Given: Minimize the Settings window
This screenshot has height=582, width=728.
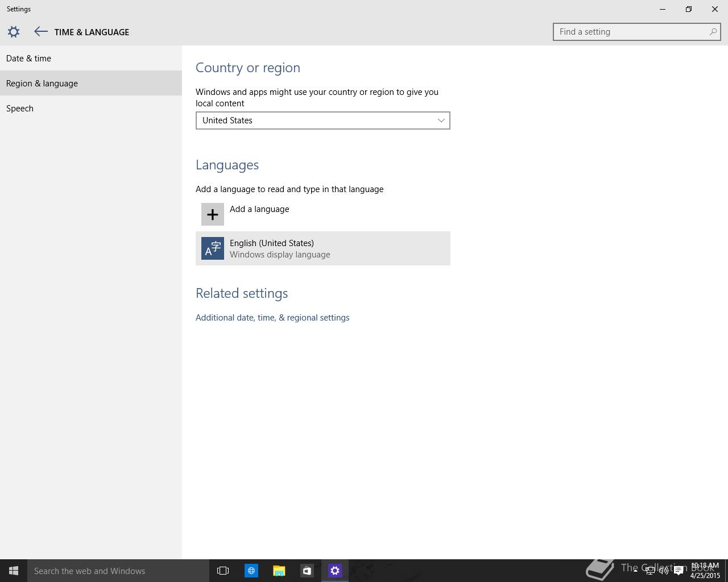Looking at the screenshot, I should (663, 9).
